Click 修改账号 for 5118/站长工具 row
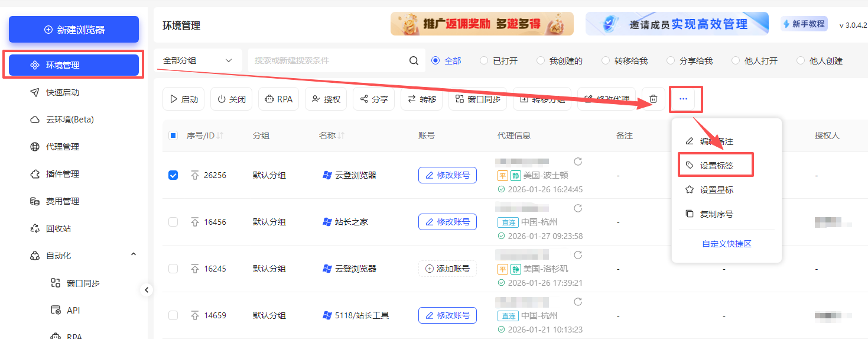Image resolution: width=868 pixels, height=339 pixels. coord(447,315)
